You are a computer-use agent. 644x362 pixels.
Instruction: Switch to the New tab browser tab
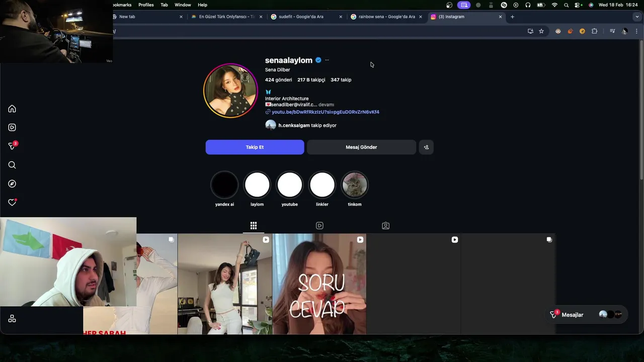(146, 17)
